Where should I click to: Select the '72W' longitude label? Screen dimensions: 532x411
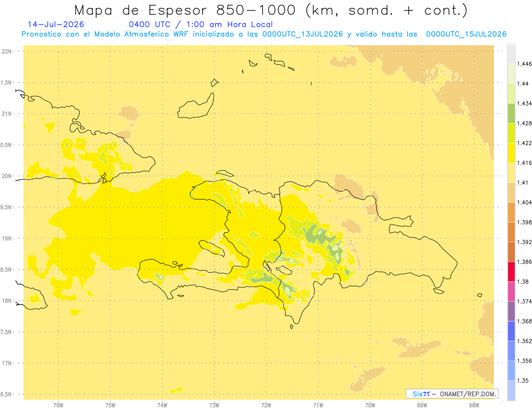coord(266,406)
